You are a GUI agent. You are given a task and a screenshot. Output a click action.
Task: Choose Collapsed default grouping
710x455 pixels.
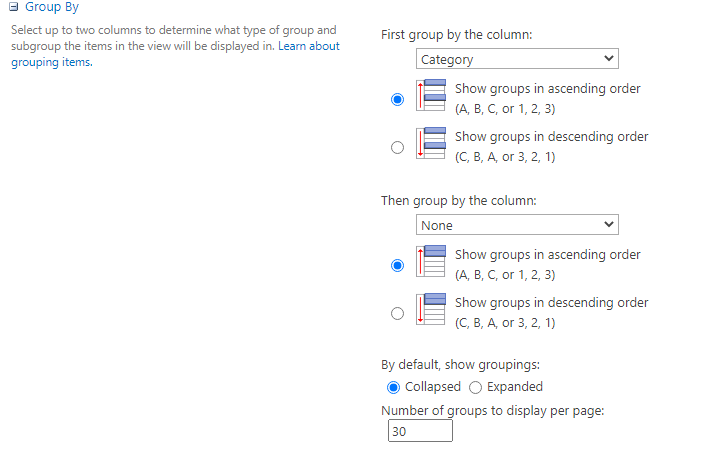pyautogui.click(x=393, y=388)
